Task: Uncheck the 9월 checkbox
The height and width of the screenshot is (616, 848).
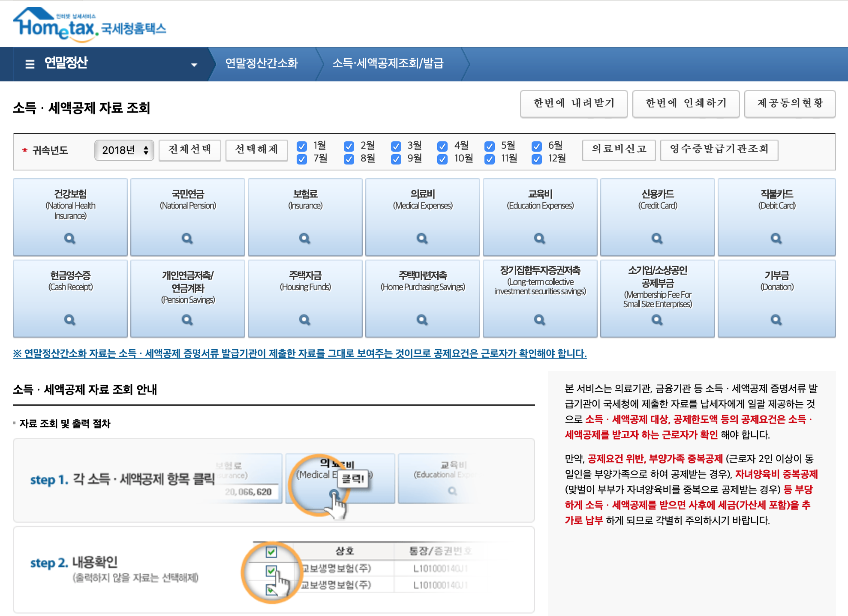Action: (x=396, y=159)
